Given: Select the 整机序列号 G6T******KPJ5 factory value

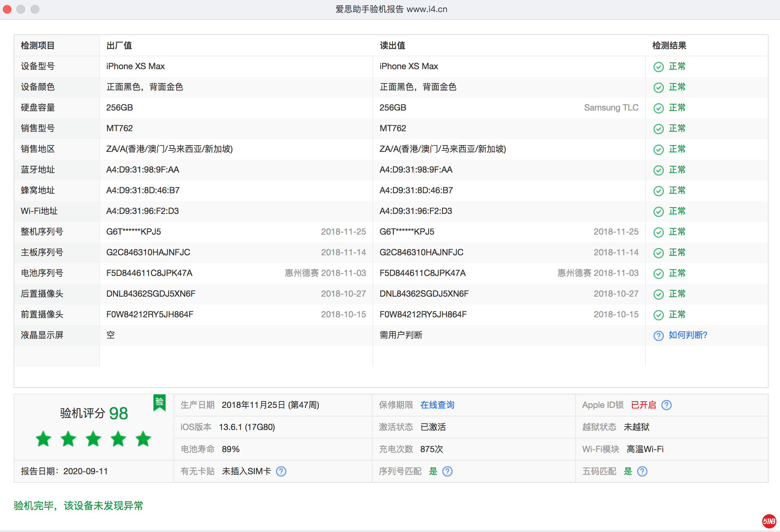Looking at the screenshot, I should coord(133,232).
